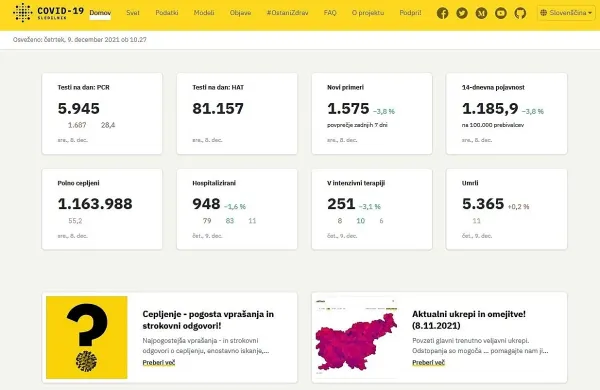600x390 pixels.
Task: Click Preberi več under Aktualni ukrepi article
Action: [x=428, y=362]
